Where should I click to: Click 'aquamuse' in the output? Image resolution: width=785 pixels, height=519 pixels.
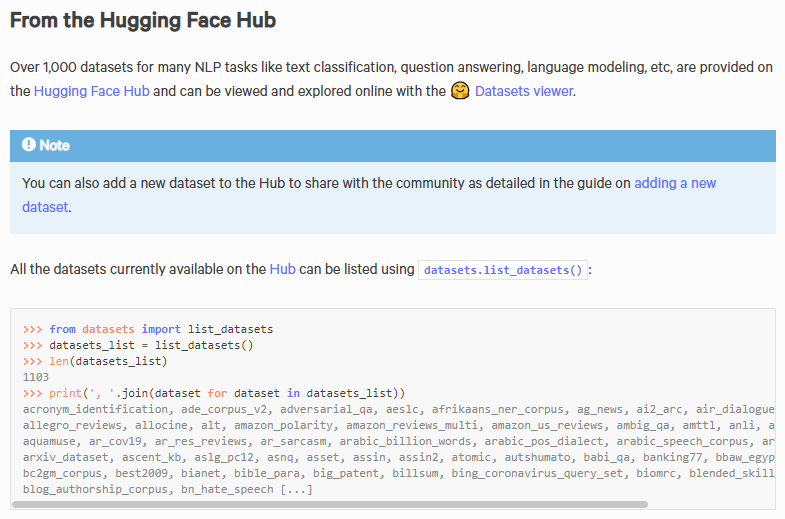click(49, 441)
